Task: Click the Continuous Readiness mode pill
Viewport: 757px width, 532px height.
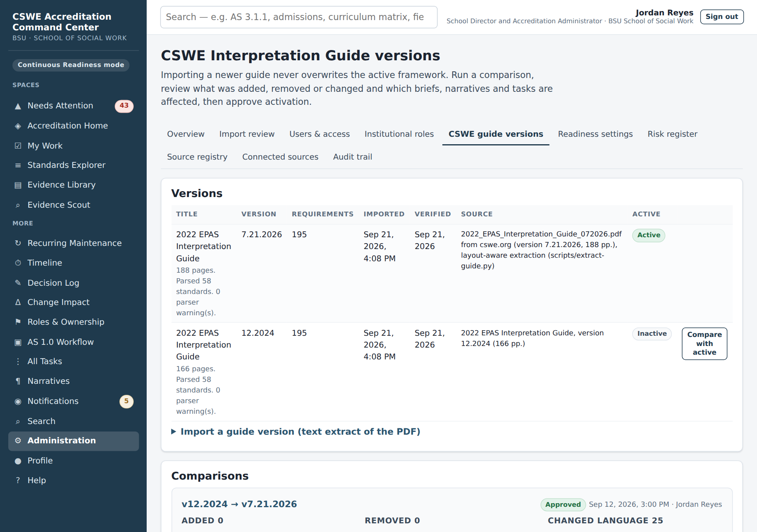Action: [x=71, y=65]
